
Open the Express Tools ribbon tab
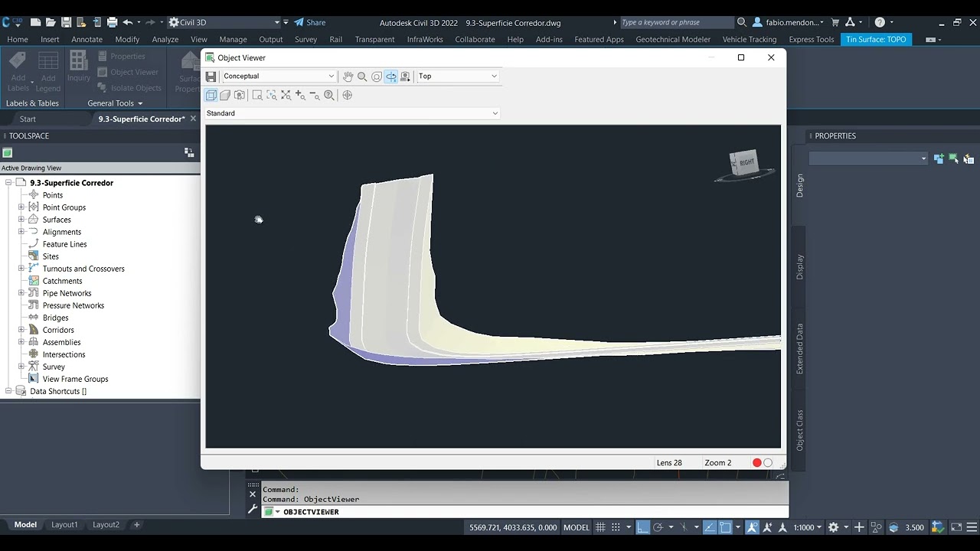[x=811, y=39]
